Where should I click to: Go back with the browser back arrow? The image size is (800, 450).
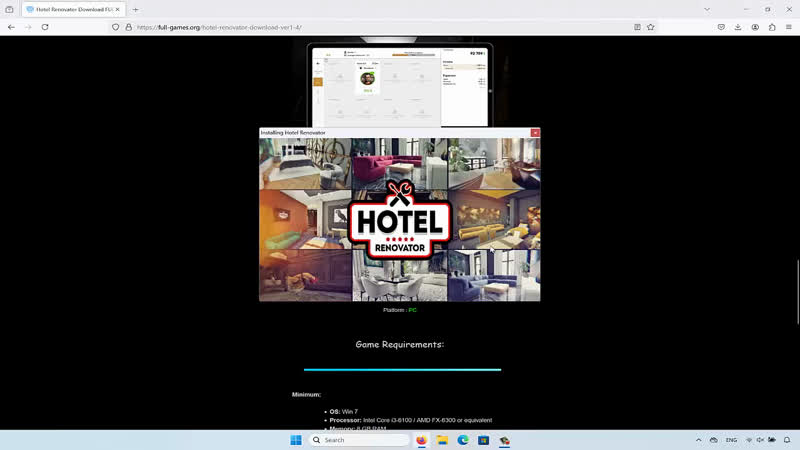click(11, 27)
